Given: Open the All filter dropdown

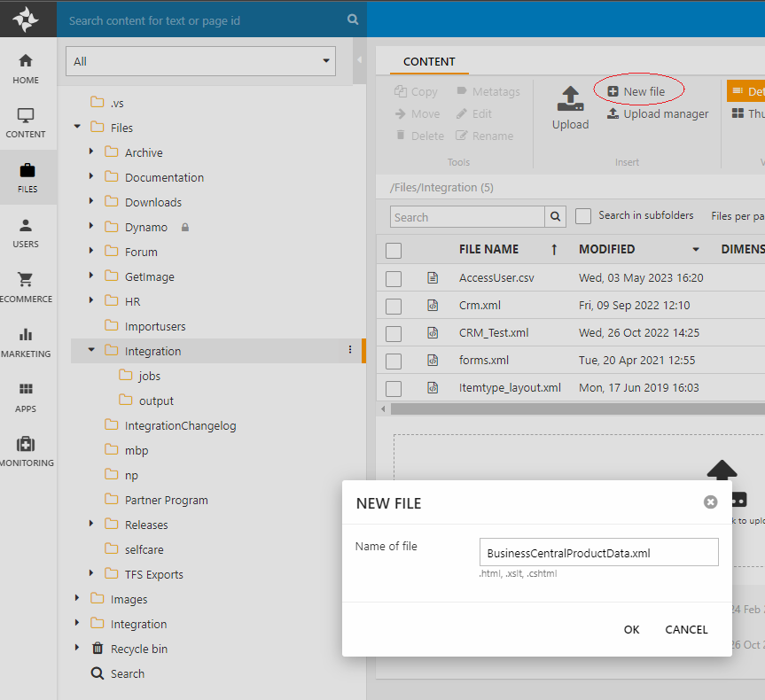Looking at the screenshot, I should [200, 61].
